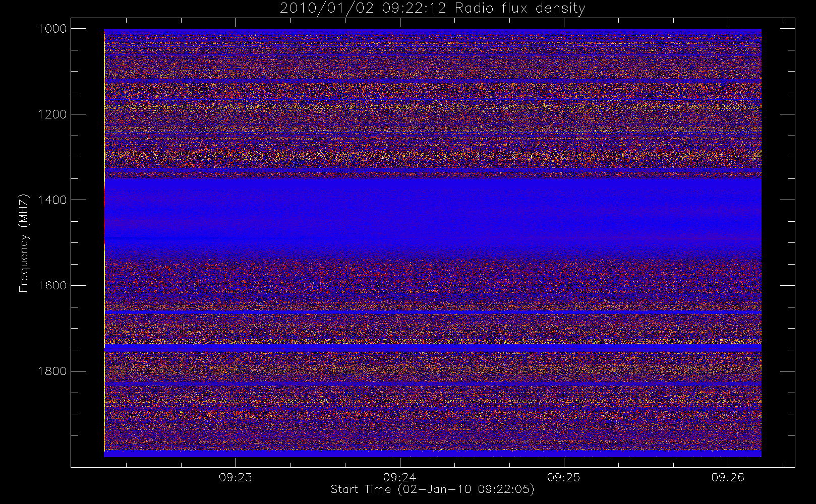
Task: Click the 1000 frequency tick label
Action: tap(52, 29)
